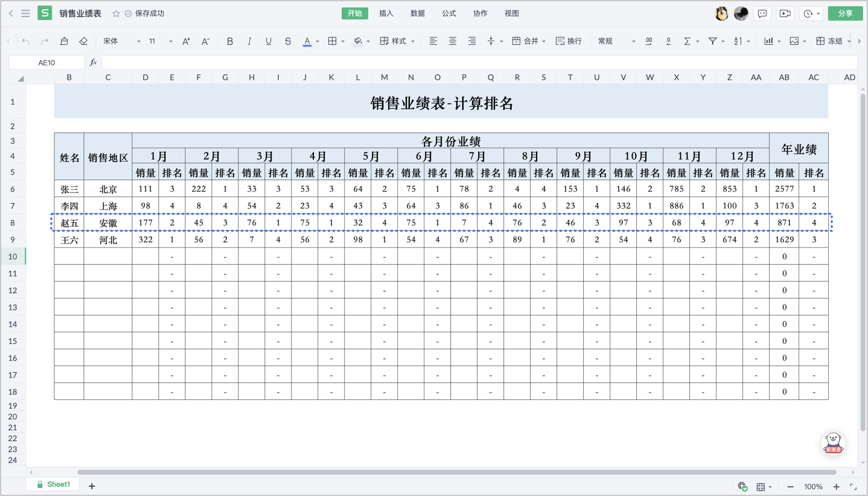Click the sum sigma icon
The width and height of the screenshot is (868, 496).
pos(687,41)
